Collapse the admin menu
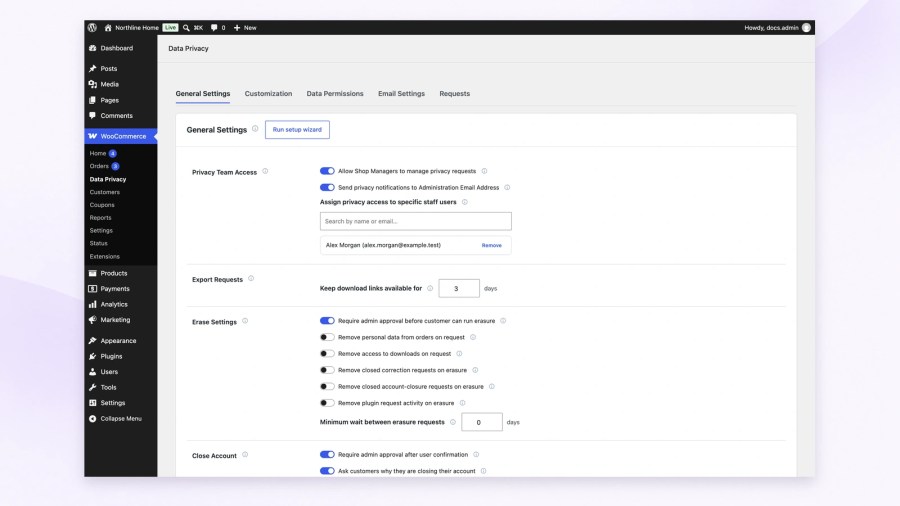Screen dimensions: 900x506 [121, 418]
